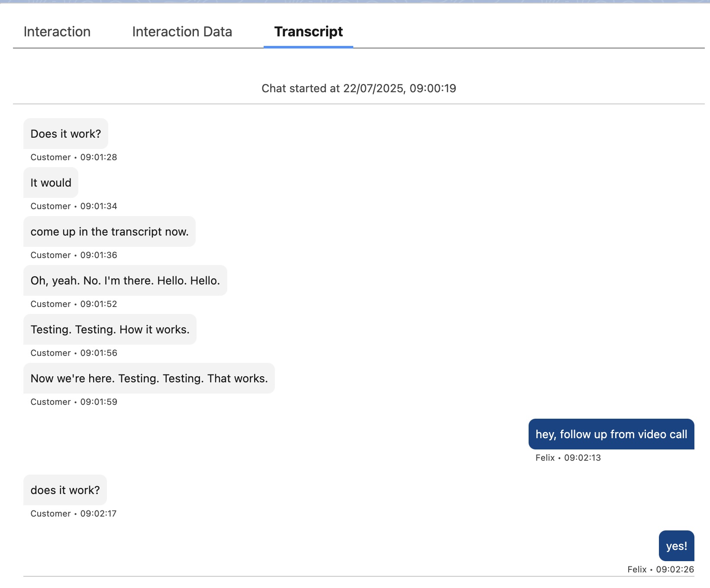Click Felix's "yes!" reply bubble
The height and width of the screenshot is (588, 710).
click(x=676, y=546)
